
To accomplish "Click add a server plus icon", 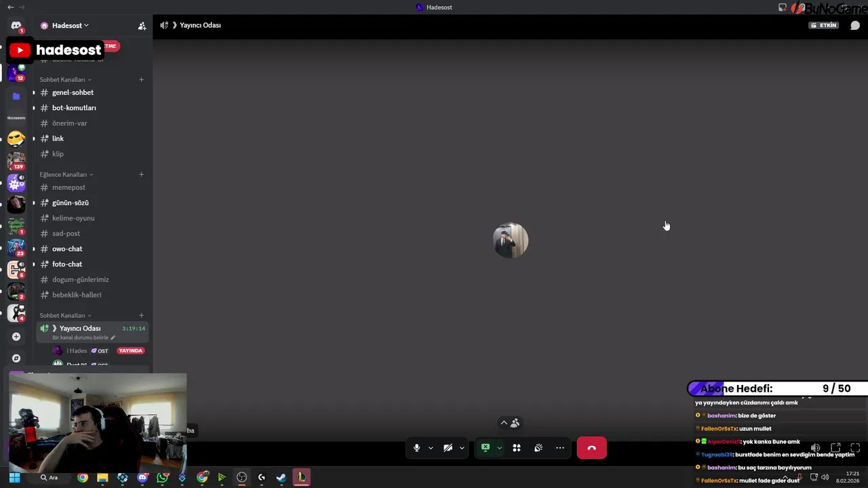I will (16, 336).
